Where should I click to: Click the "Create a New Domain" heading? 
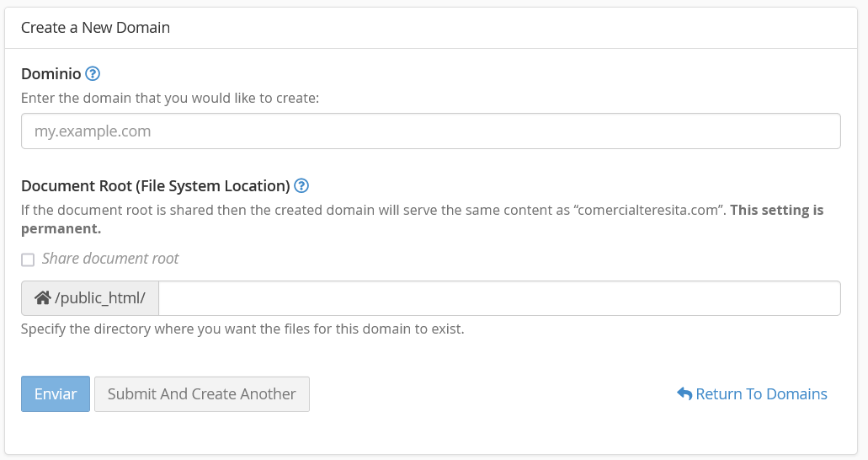click(x=95, y=28)
